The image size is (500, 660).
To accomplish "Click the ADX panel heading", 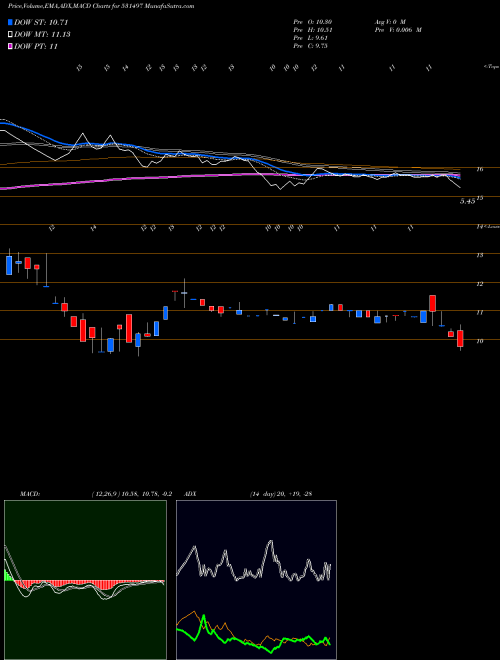I will [x=191, y=494].
